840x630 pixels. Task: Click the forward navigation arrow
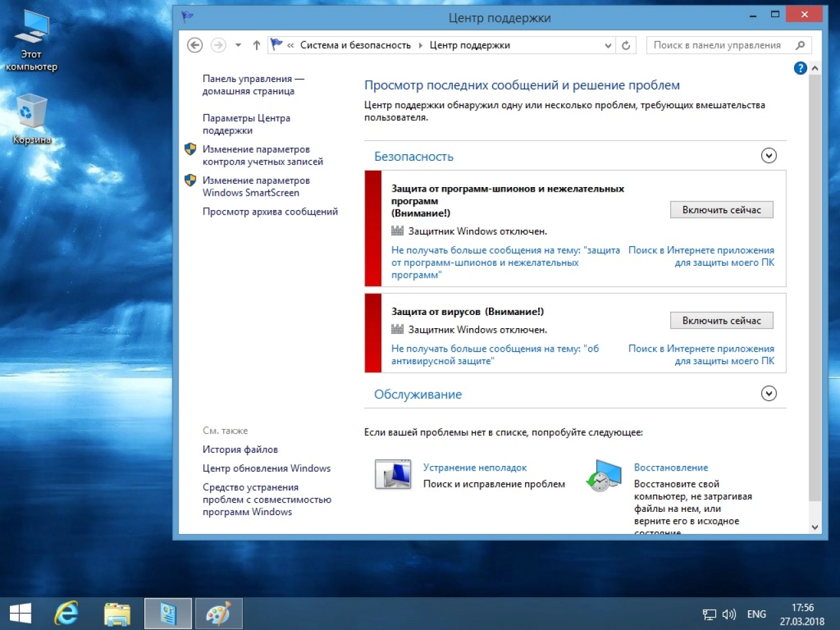point(219,45)
